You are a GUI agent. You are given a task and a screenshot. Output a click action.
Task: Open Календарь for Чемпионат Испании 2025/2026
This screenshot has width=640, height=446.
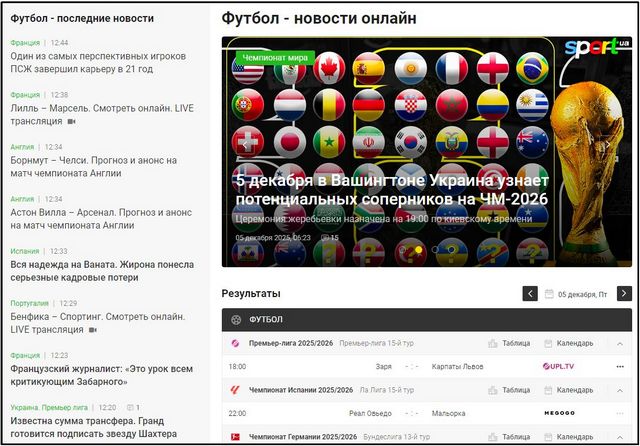point(569,390)
